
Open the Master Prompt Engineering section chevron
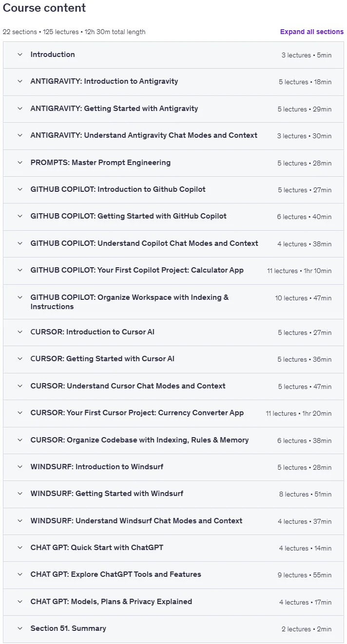(x=20, y=163)
